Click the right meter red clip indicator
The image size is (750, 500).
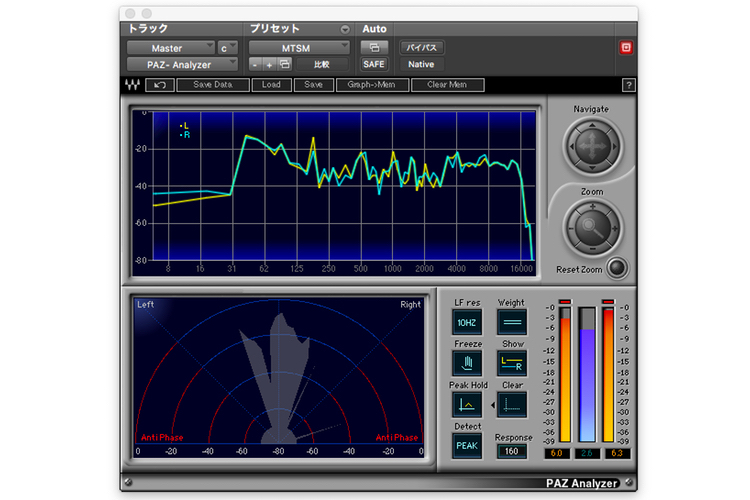point(608,301)
